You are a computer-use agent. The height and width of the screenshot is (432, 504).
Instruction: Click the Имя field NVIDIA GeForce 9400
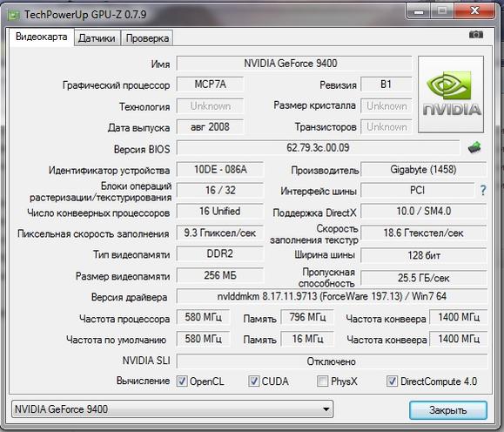click(x=294, y=64)
